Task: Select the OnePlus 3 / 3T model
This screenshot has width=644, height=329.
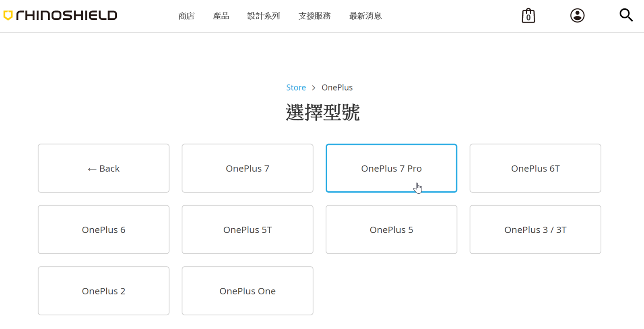Action: click(535, 230)
